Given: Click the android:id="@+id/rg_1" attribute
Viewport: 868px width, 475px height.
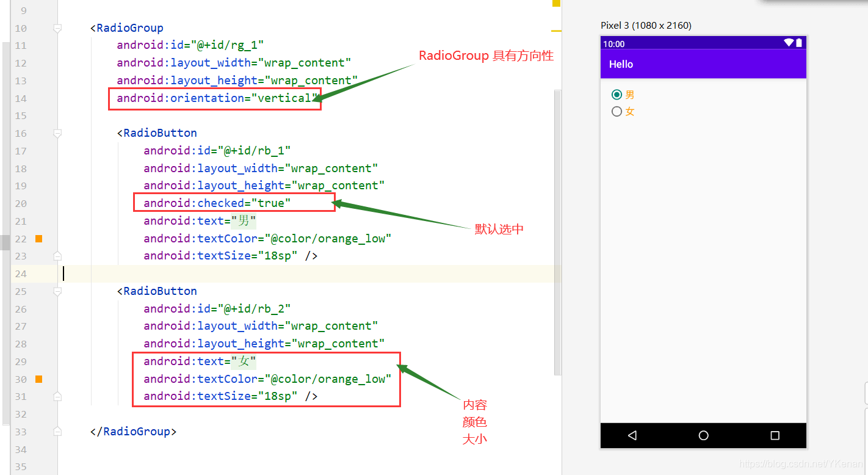Looking at the screenshot, I should [x=190, y=45].
